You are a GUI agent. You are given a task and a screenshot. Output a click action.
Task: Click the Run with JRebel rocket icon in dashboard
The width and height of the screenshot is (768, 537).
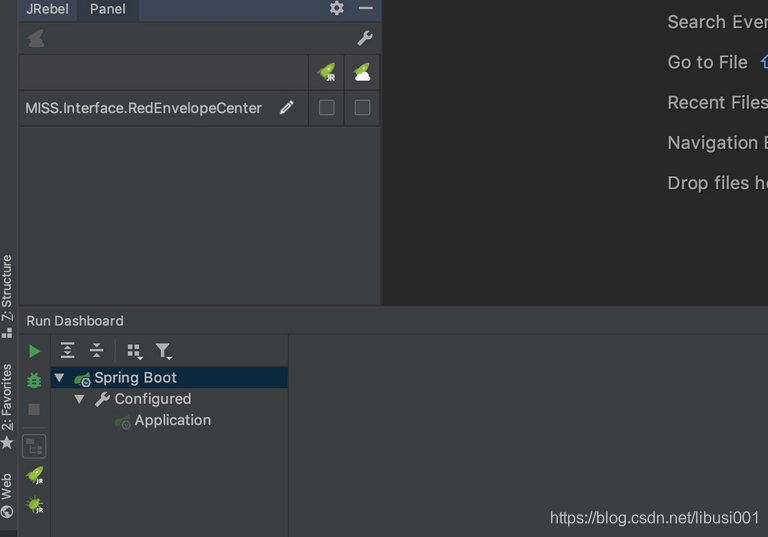point(35,475)
